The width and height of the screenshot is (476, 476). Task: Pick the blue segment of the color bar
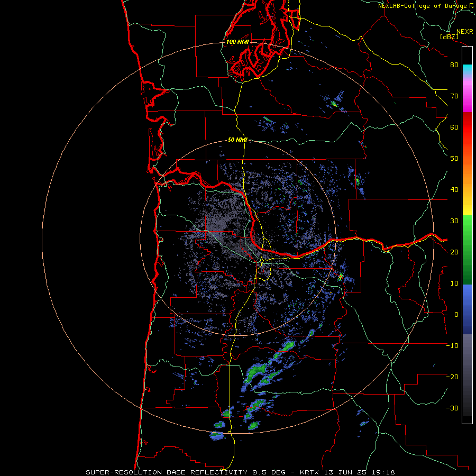click(467, 309)
